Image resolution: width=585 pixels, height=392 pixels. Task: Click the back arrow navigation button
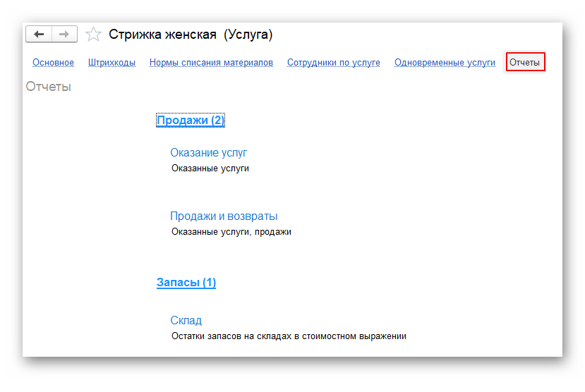(x=39, y=35)
